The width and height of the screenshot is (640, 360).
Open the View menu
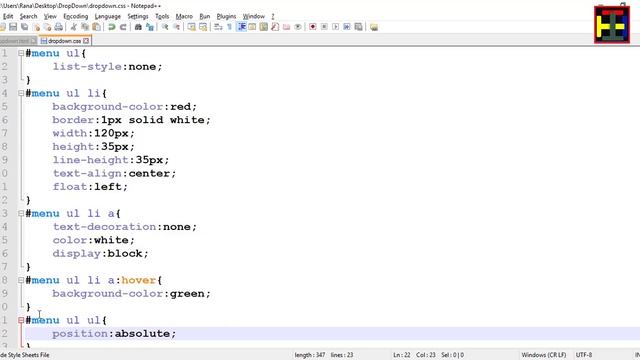pyautogui.click(x=50, y=16)
